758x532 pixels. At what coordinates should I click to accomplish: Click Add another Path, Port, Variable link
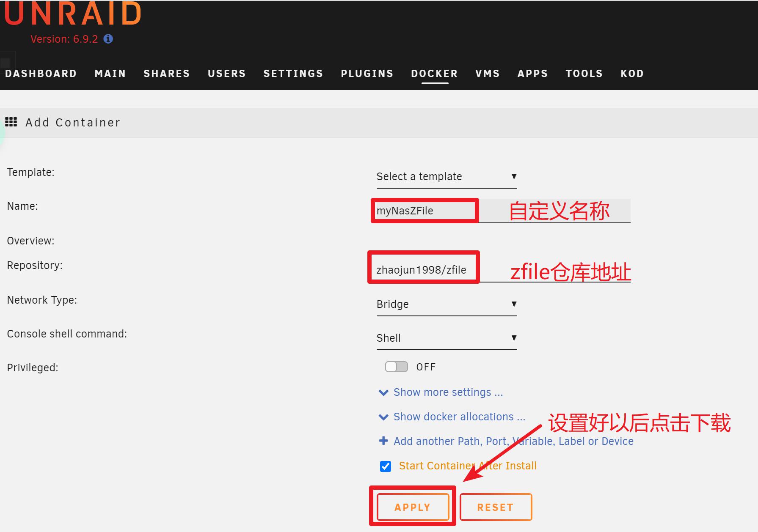(513, 441)
